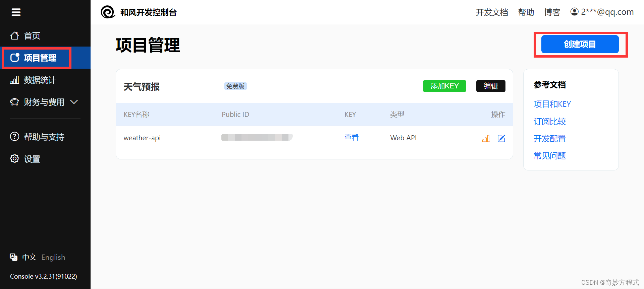Click the blurred Public ID value
This screenshot has height=289, width=644.
click(257, 137)
